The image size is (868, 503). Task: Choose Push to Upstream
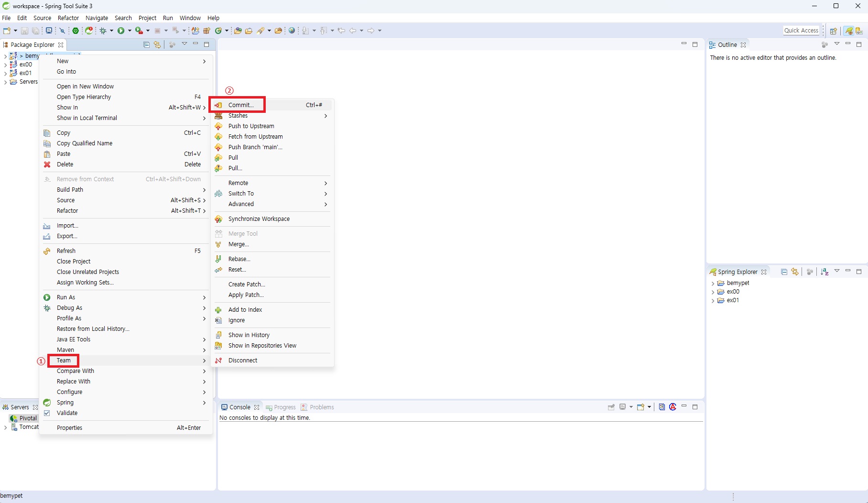tap(272, 126)
